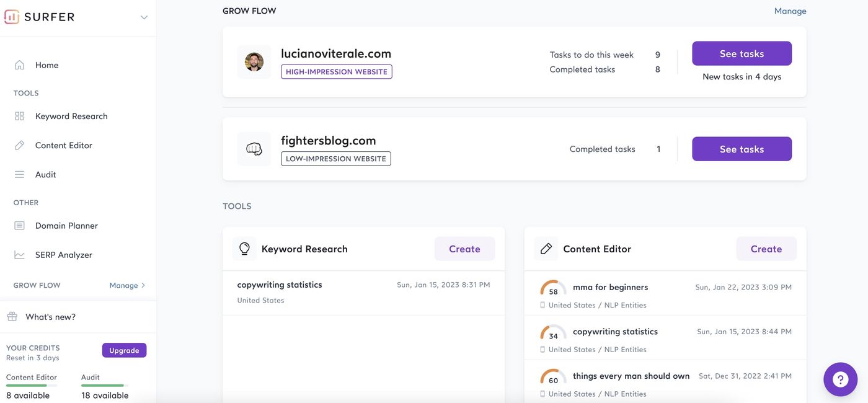Click '18 available' audit credits
868x403 pixels.
(105, 396)
